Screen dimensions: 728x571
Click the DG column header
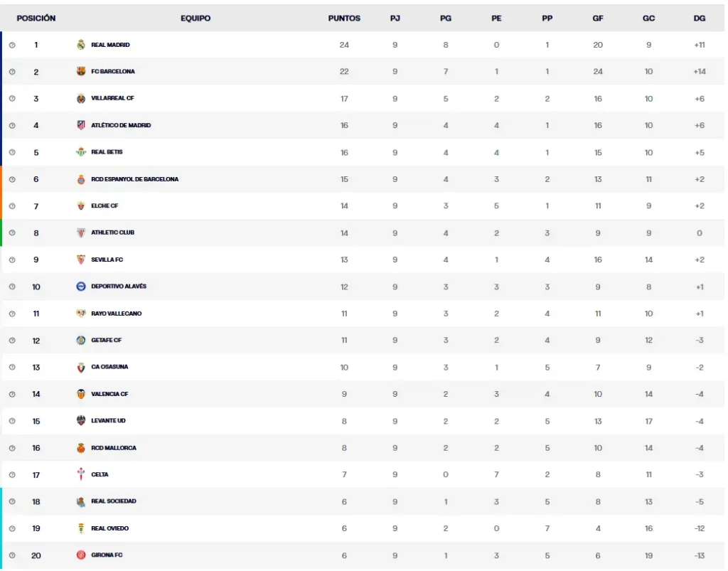tap(699, 18)
